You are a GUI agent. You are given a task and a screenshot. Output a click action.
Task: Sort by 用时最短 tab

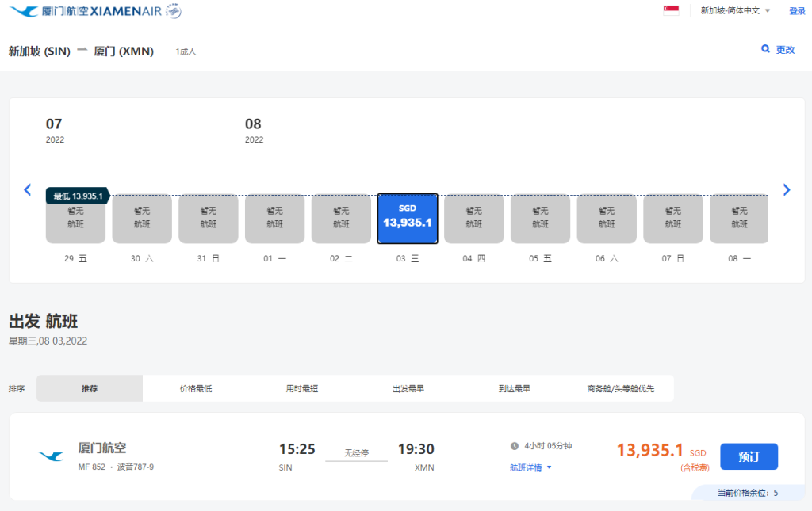(x=302, y=388)
